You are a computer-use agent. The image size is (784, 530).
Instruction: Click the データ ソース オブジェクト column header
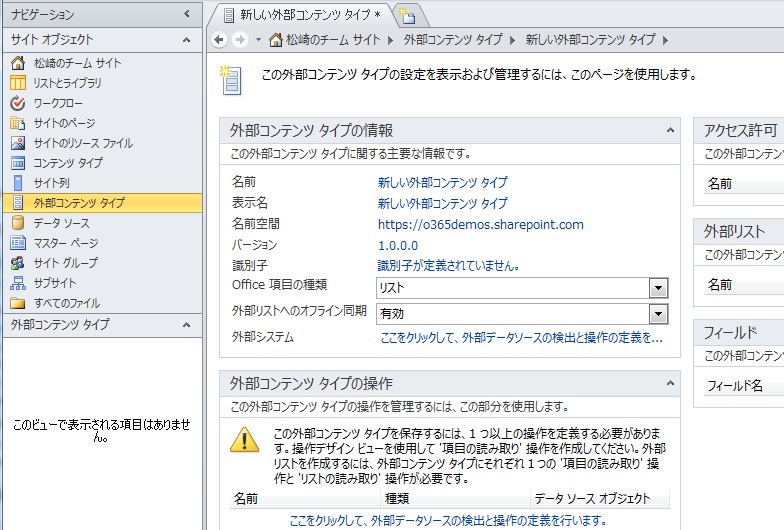(600, 498)
